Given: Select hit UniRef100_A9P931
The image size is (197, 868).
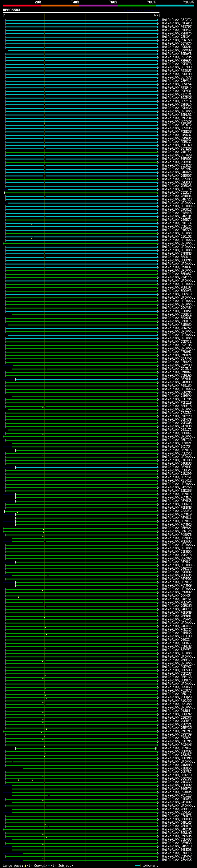Looking at the screenshot, I should pyautogui.click(x=177, y=91).
